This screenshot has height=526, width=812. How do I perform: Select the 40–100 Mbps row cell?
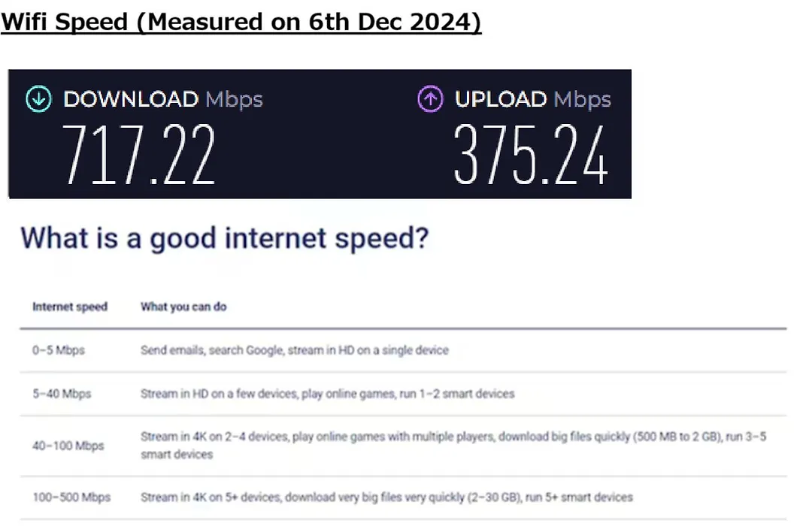point(68,446)
